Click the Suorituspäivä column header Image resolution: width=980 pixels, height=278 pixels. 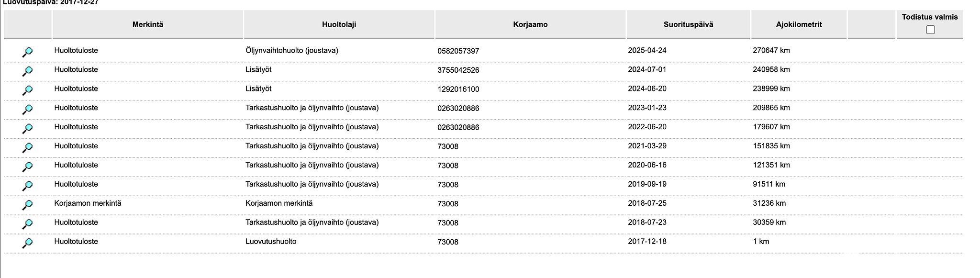pyautogui.click(x=688, y=24)
